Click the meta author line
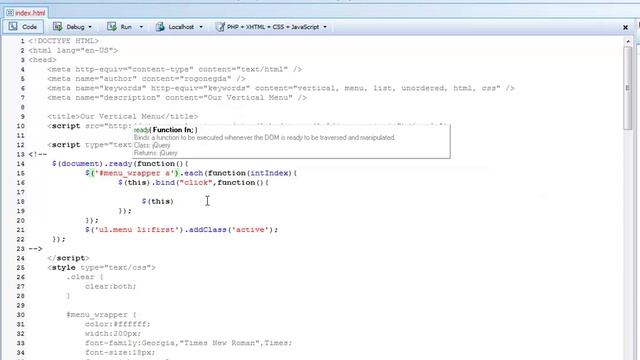Image resolution: width=640 pixels, height=360 pixels. [147, 79]
